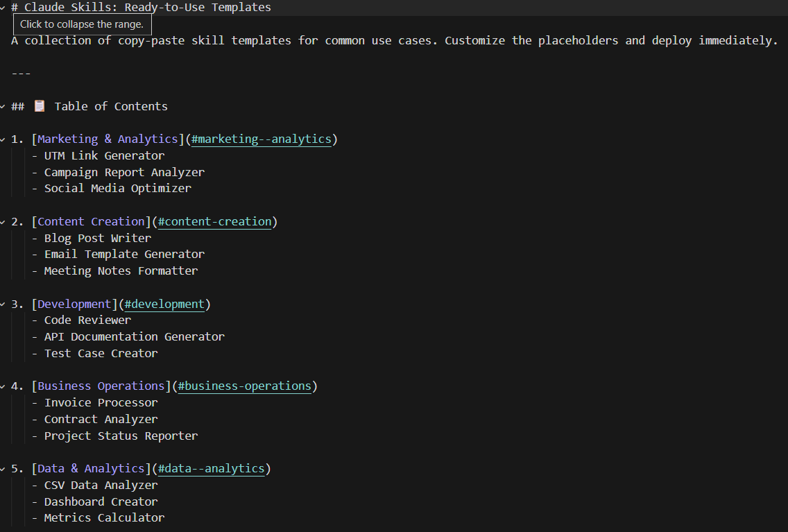Collapse fold for item 3 Development
The height and width of the screenshot is (532, 788).
pyautogui.click(x=3, y=304)
